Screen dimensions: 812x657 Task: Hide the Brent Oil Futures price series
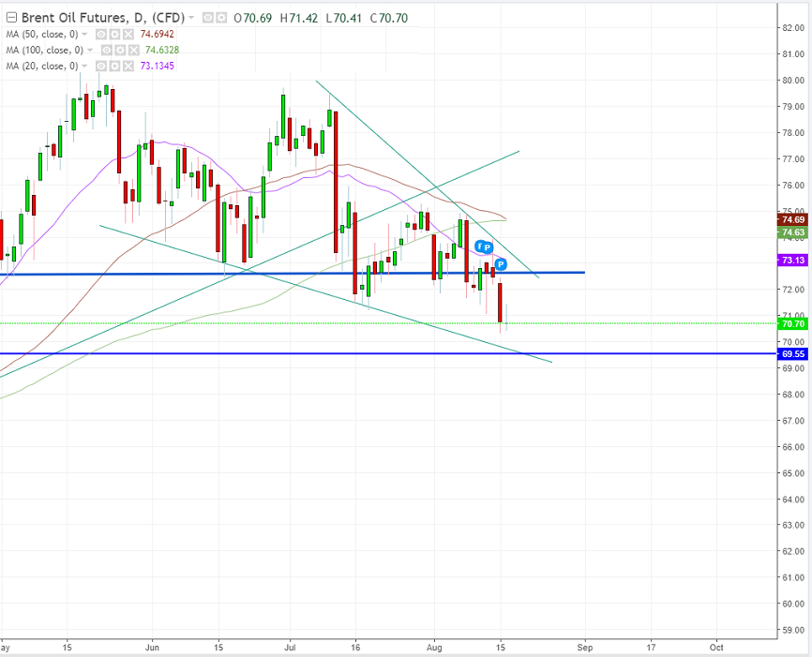tap(207, 18)
